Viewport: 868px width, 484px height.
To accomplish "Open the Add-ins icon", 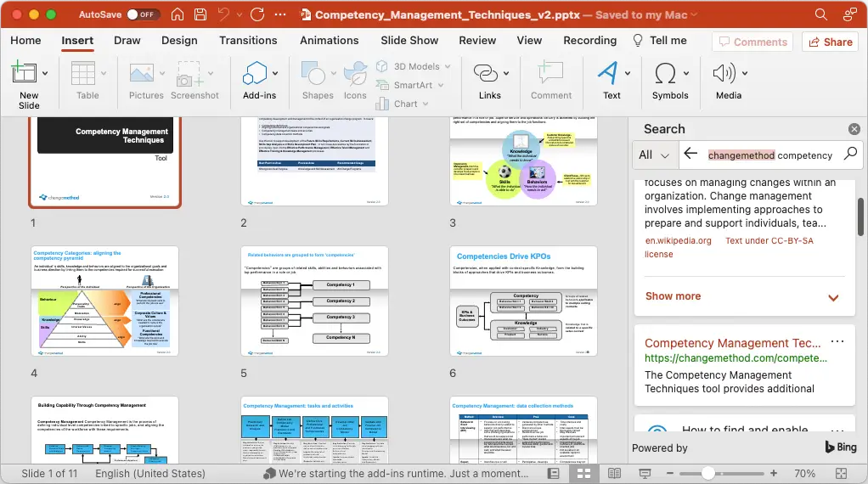I will [x=255, y=73].
